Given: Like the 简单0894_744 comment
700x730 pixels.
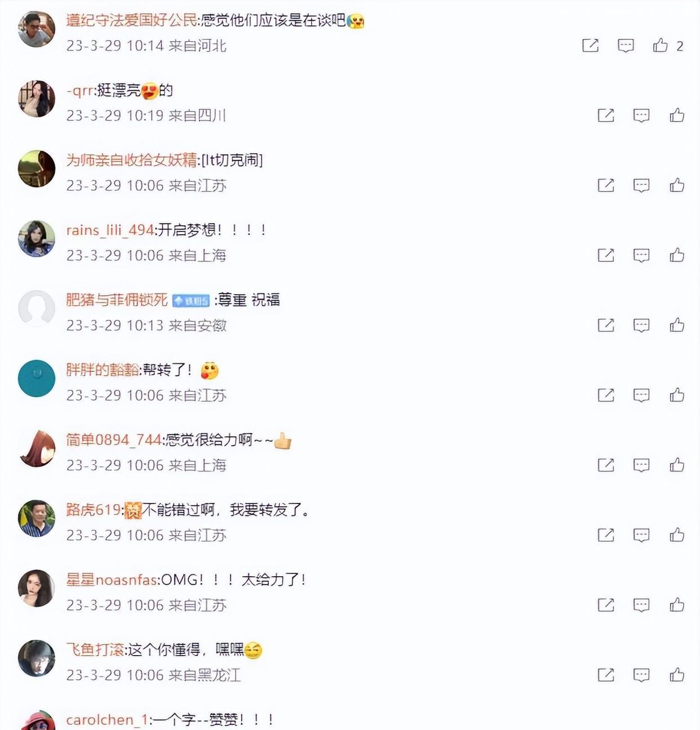Looking at the screenshot, I should tap(677, 465).
